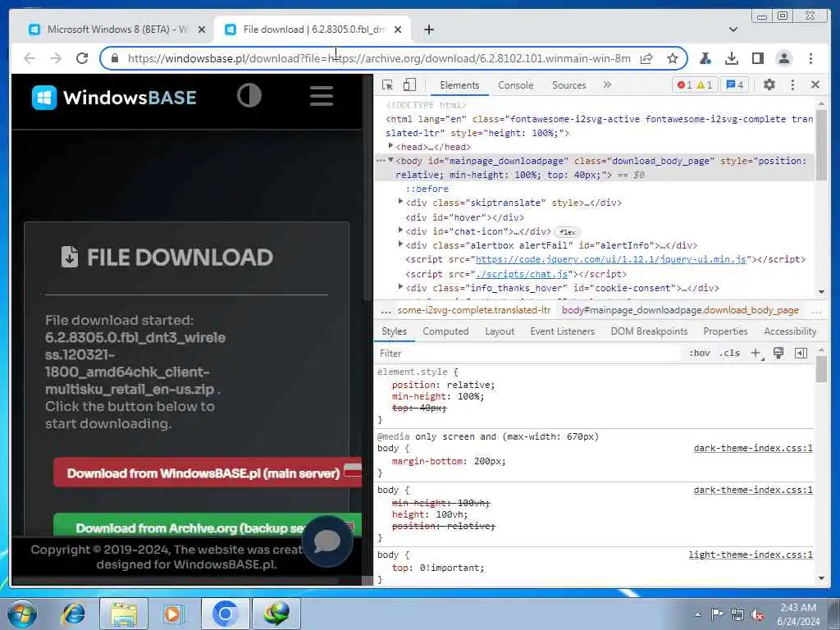Open File Explorer from the taskbar
Viewport: 840px width, 630px height.
[124, 614]
